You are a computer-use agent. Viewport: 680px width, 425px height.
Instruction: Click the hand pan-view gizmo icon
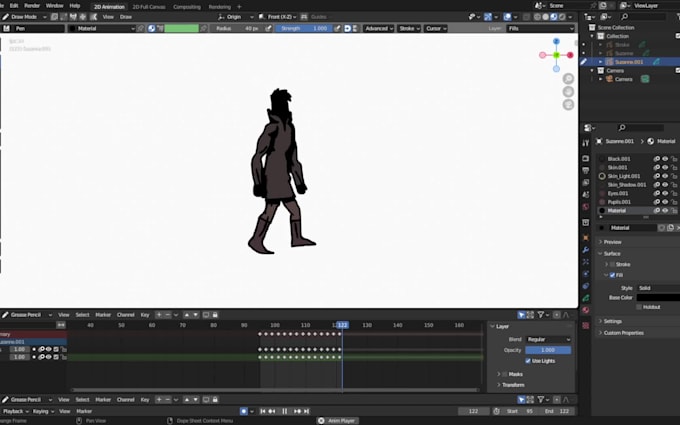pos(568,92)
